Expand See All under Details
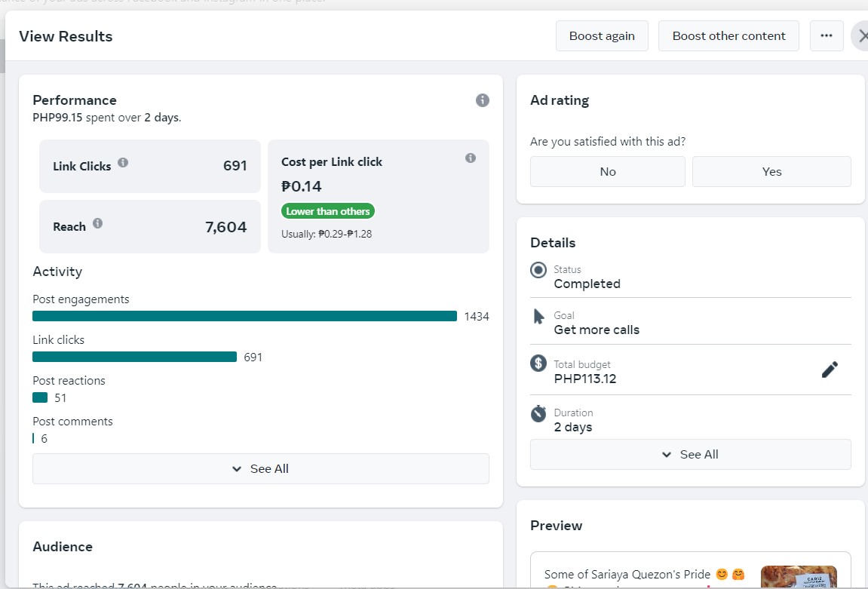Viewport: 868px width, 589px height. pos(690,455)
